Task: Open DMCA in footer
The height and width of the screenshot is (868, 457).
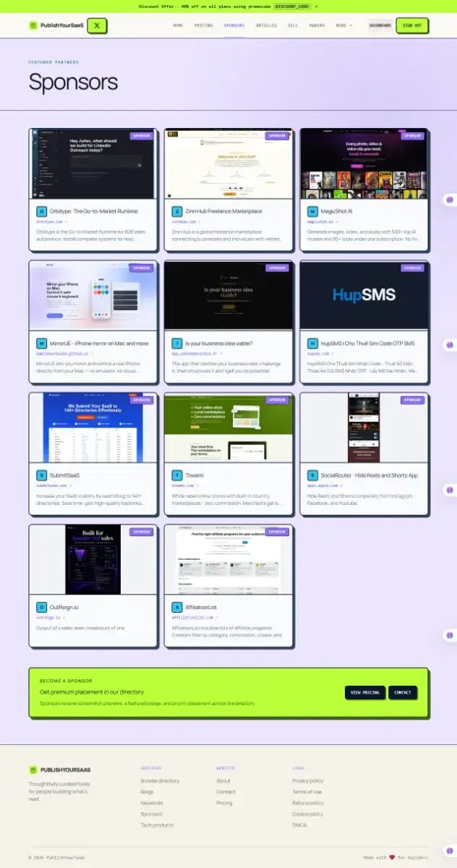Action: (x=300, y=825)
